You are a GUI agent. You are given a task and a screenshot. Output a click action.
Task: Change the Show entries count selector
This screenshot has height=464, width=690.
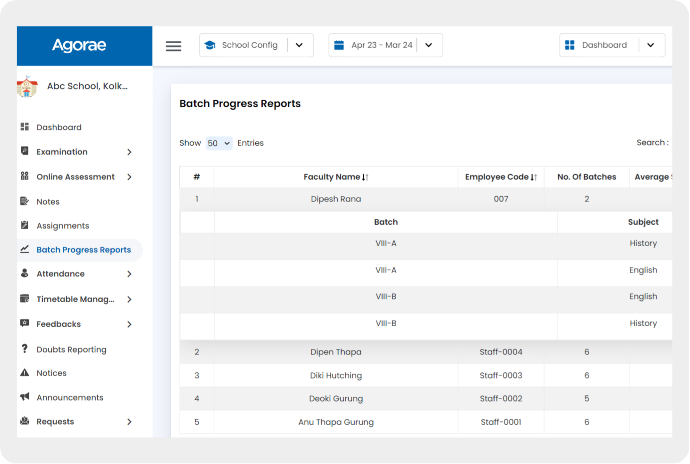click(x=219, y=143)
